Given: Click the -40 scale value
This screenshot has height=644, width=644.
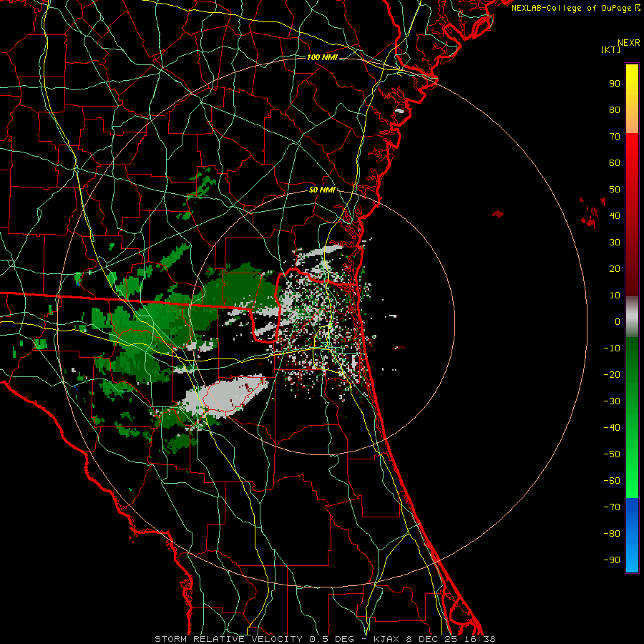Looking at the screenshot, I should point(612,428).
